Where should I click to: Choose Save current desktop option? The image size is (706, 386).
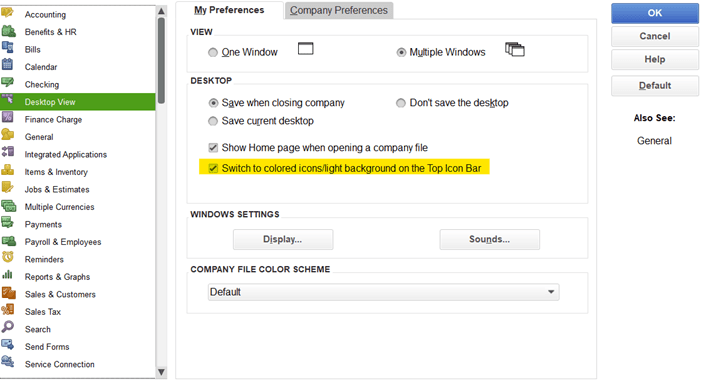pos(213,121)
